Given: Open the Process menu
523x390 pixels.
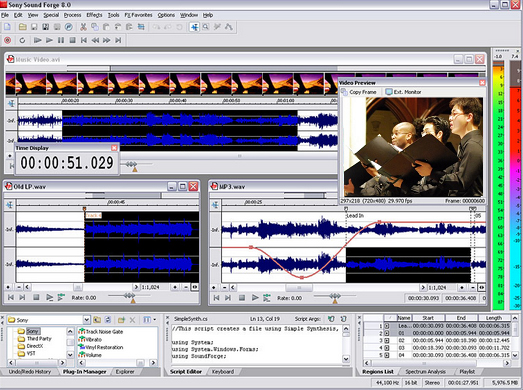Looking at the screenshot, I should coord(72,15).
